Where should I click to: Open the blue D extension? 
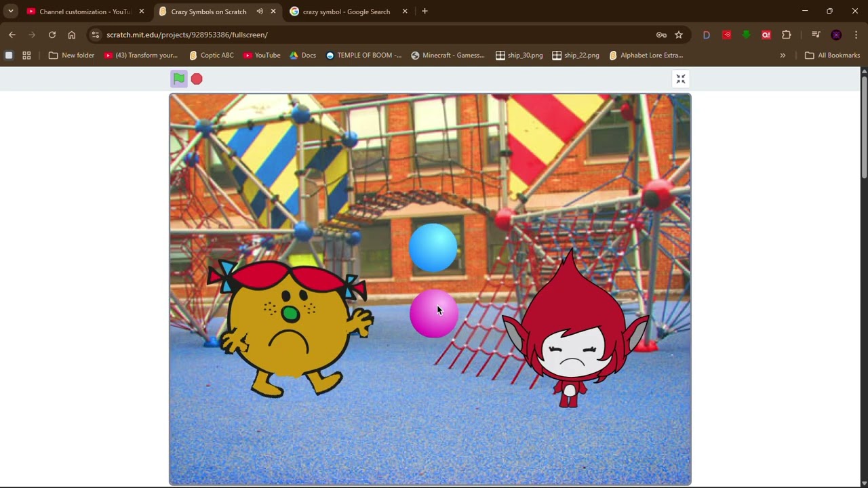[x=707, y=35]
